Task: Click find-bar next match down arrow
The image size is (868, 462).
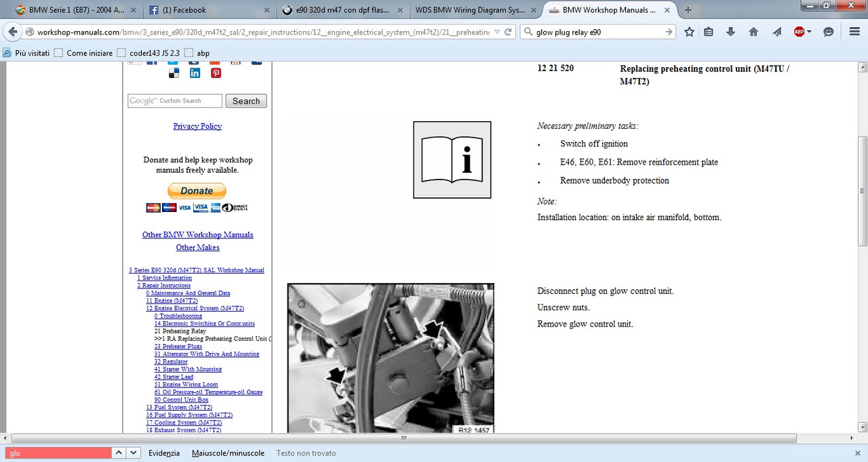Action: [x=133, y=453]
